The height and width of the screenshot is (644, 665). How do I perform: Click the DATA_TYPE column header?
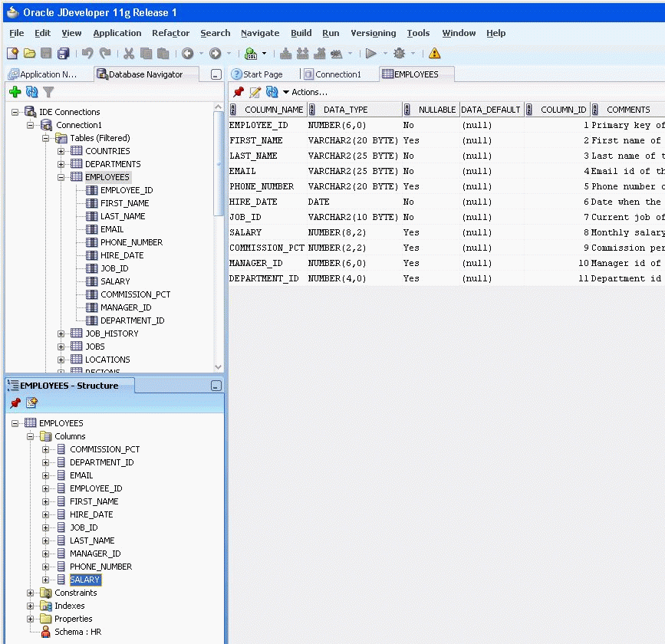pos(345,110)
